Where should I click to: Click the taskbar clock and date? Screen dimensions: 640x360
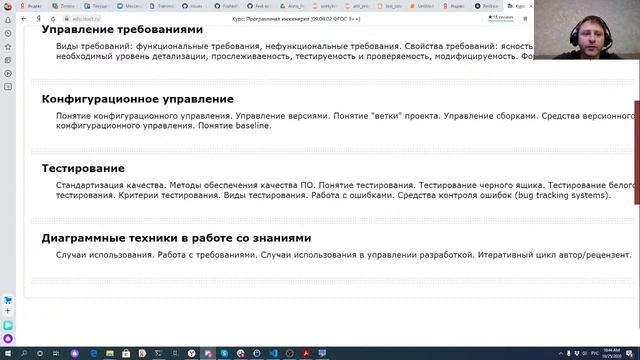(611, 353)
